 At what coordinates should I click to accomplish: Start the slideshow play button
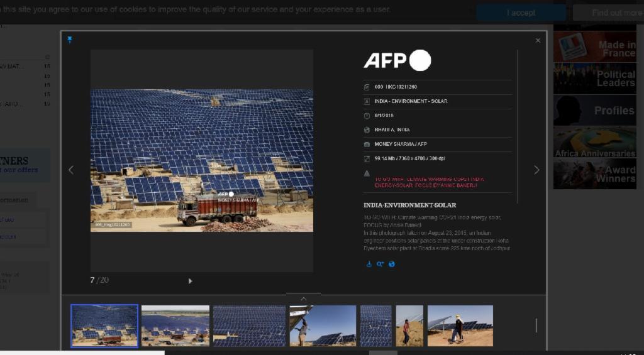[x=191, y=281]
